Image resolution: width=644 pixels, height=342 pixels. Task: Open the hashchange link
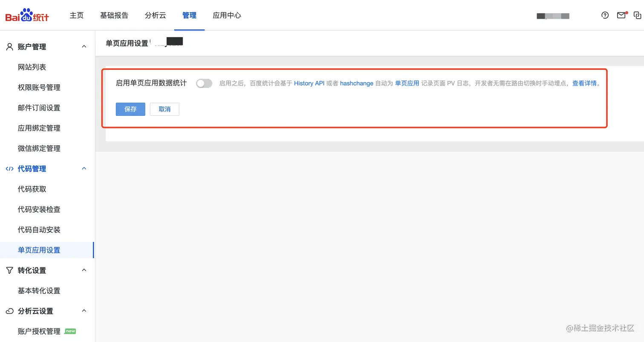coord(356,83)
